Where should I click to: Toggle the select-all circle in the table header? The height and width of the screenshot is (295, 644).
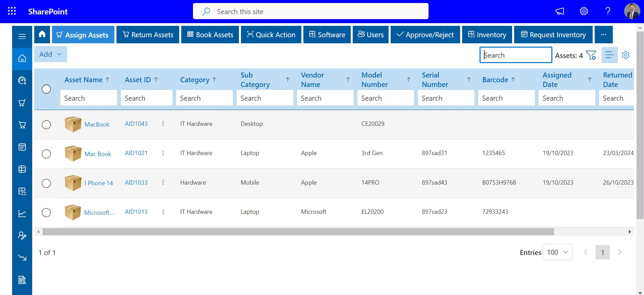click(x=46, y=89)
